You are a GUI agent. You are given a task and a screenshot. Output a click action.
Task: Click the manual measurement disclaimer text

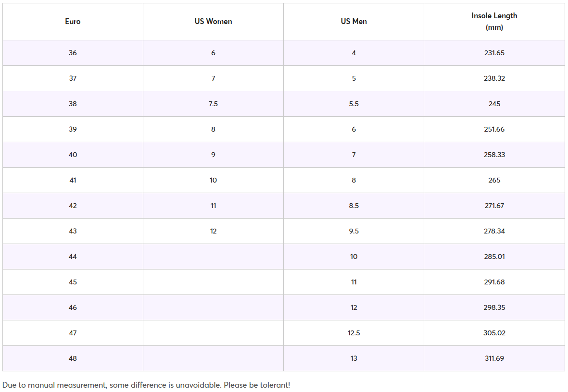(146, 385)
